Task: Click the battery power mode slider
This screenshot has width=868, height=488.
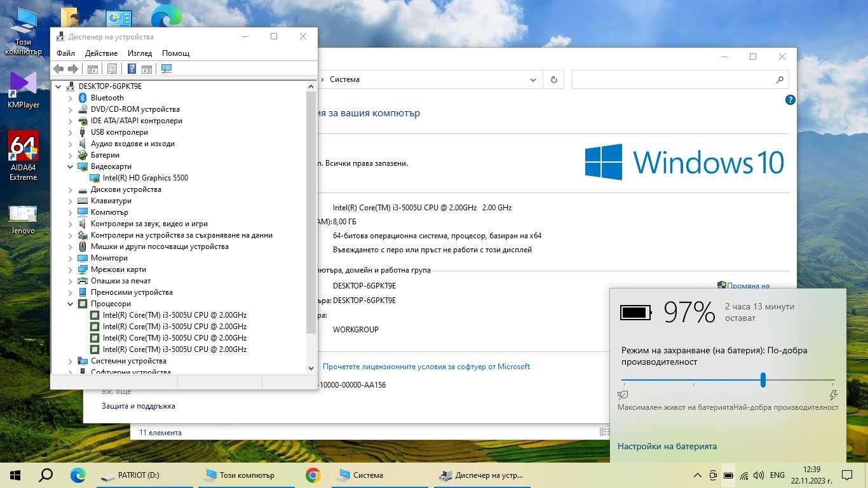Action: (x=763, y=380)
